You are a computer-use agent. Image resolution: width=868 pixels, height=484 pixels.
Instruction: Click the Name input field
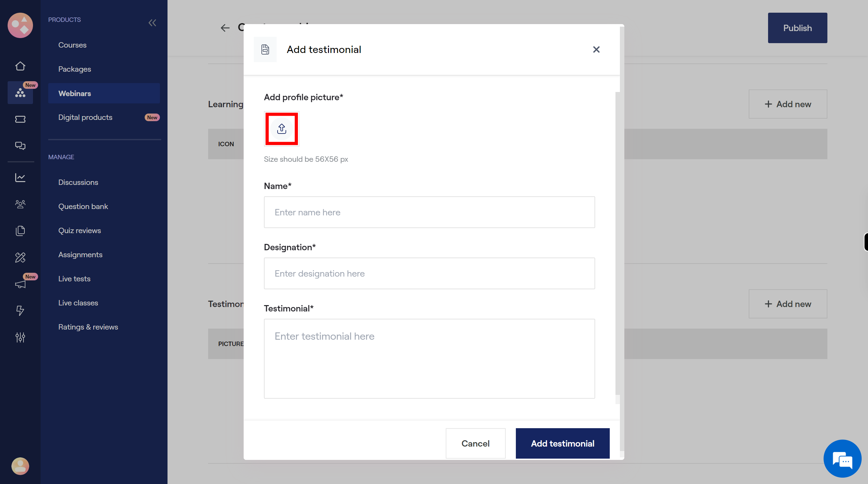(x=429, y=212)
